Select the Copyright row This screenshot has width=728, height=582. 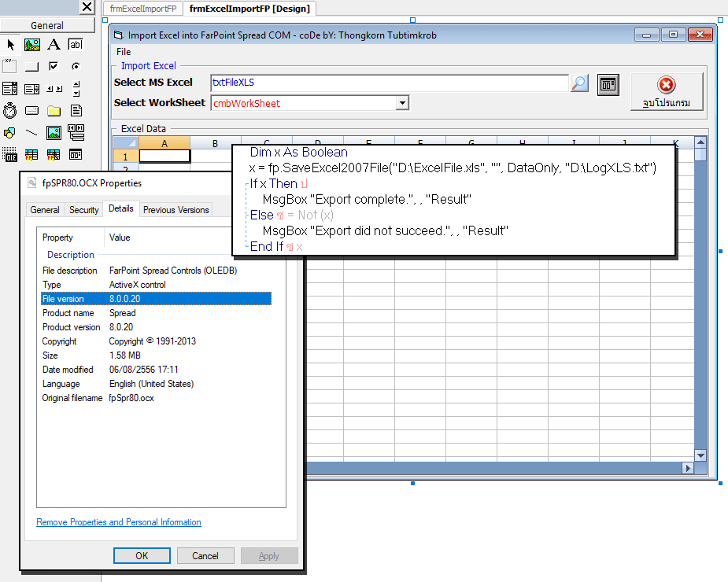click(156, 341)
